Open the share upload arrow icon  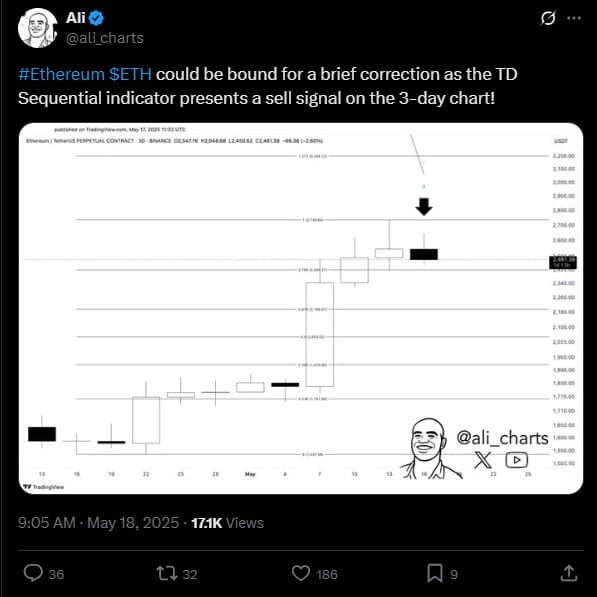pyautogui.click(x=569, y=573)
